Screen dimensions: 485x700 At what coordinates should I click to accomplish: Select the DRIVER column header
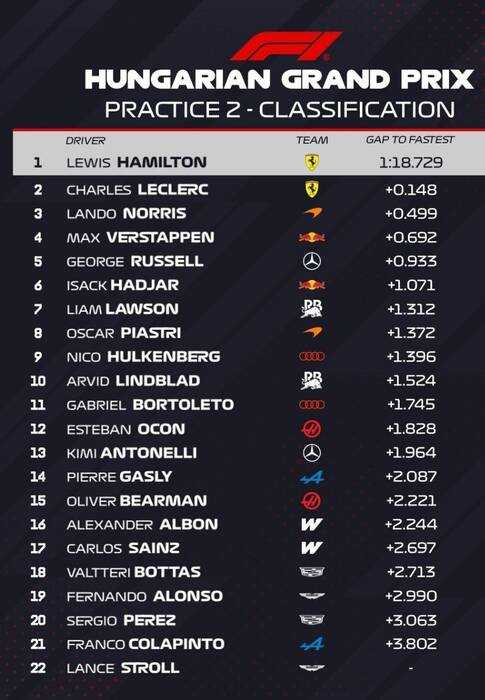(x=85, y=141)
